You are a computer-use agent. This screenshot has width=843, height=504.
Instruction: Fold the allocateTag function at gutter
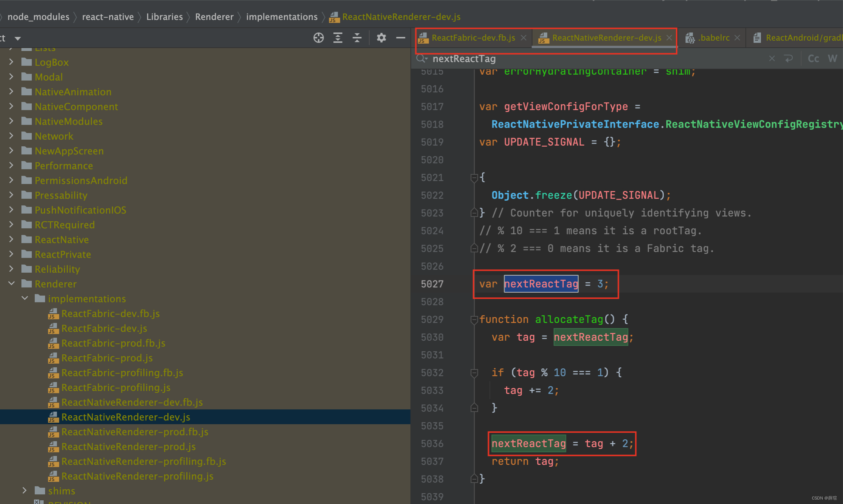coord(474,320)
